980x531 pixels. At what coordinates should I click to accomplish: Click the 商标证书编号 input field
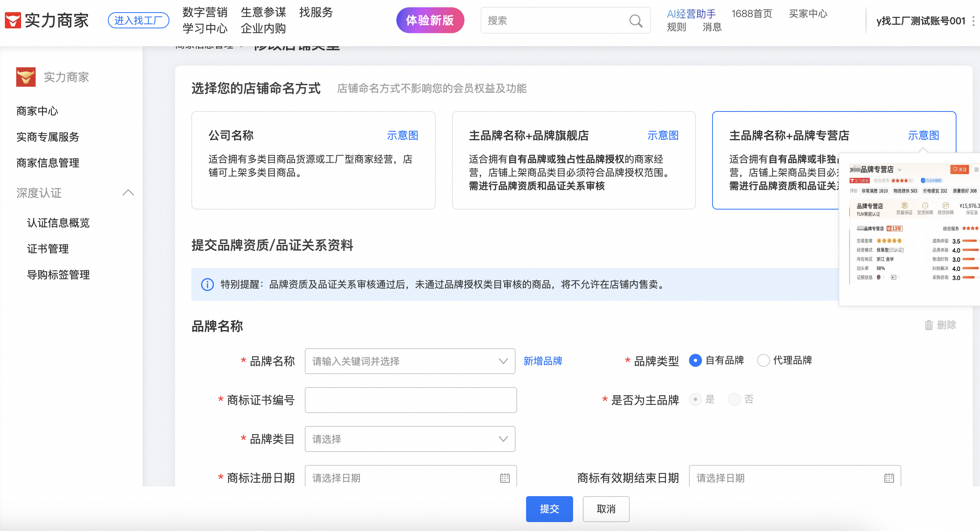[411, 400]
